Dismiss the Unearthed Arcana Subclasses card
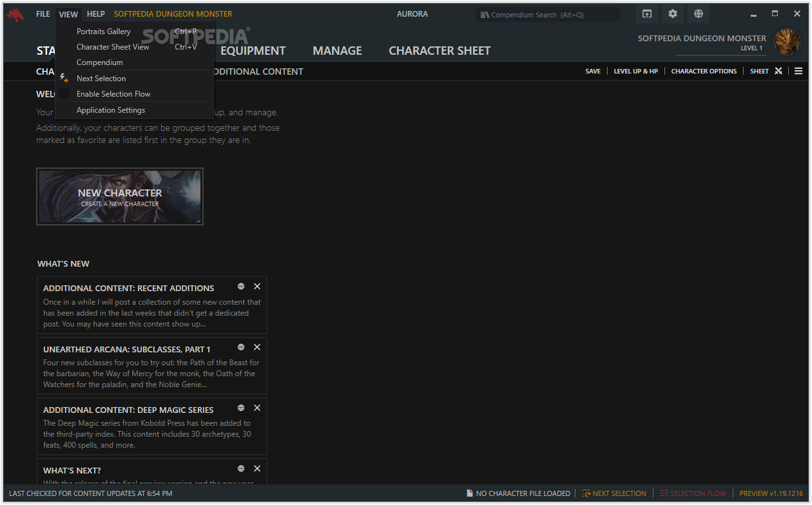The width and height of the screenshot is (812, 505). click(257, 347)
